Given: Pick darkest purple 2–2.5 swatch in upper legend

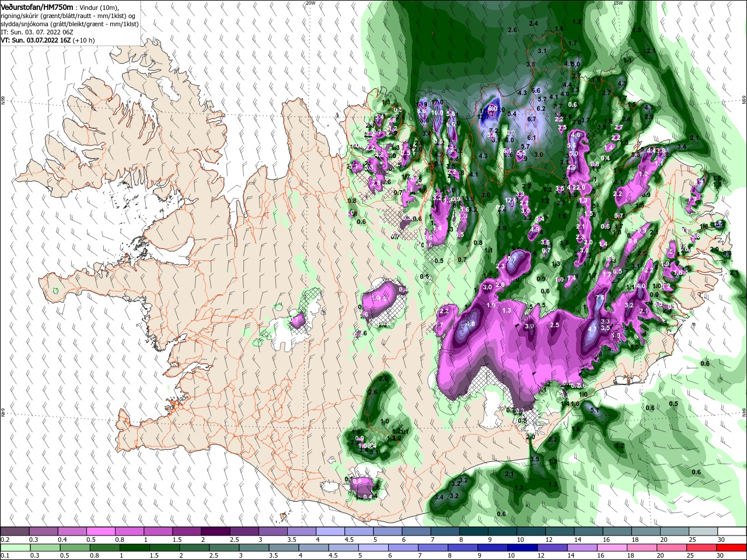Looking at the screenshot, I should pos(215,531).
